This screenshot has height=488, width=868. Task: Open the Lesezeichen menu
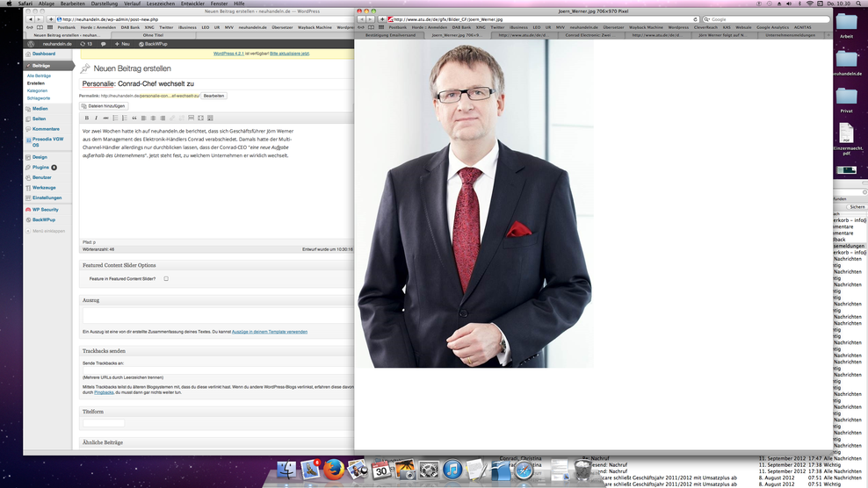tap(161, 4)
